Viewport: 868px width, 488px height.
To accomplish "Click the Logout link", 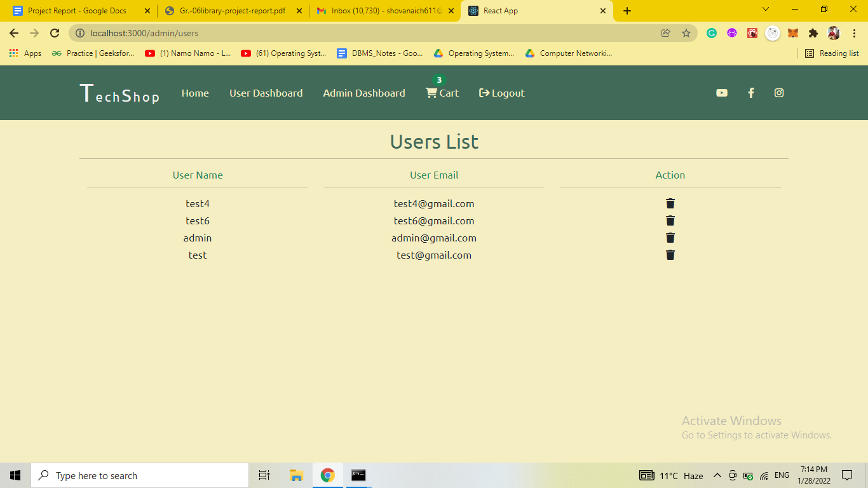I will [x=501, y=93].
